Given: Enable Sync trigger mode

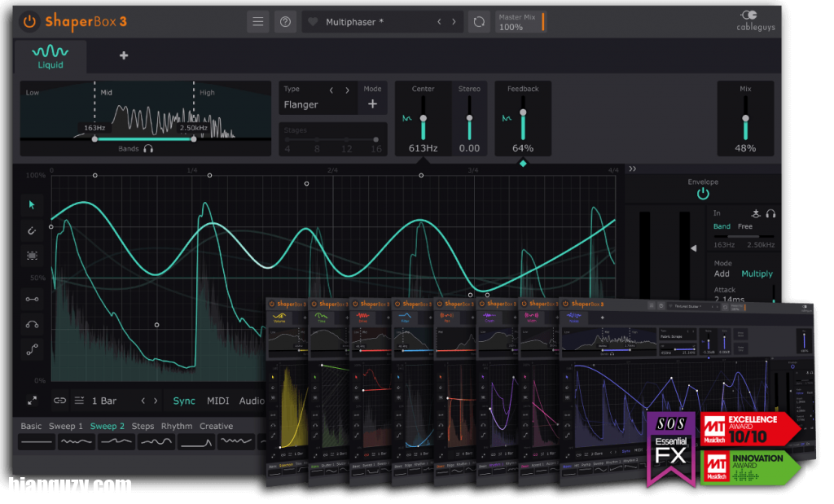Looking at the screenshot, I should click(184, 401).
